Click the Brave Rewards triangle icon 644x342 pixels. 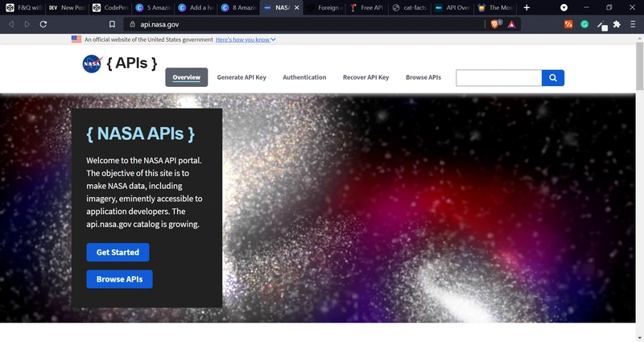(511, 25)
